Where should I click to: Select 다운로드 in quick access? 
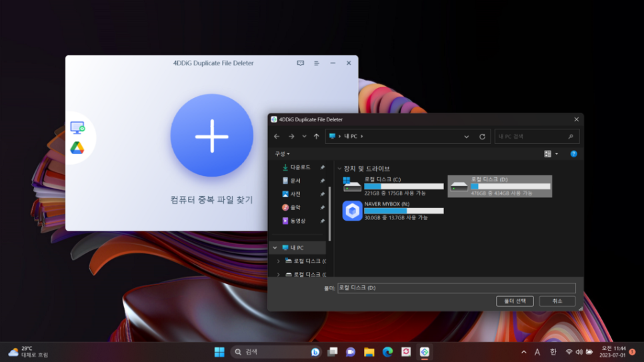(300, 167)
